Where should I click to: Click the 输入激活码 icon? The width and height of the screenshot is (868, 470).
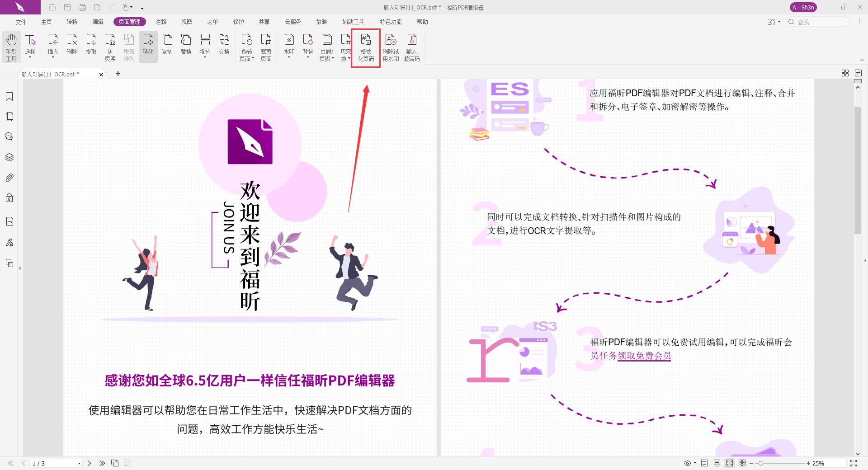click(x=410, y=47)
